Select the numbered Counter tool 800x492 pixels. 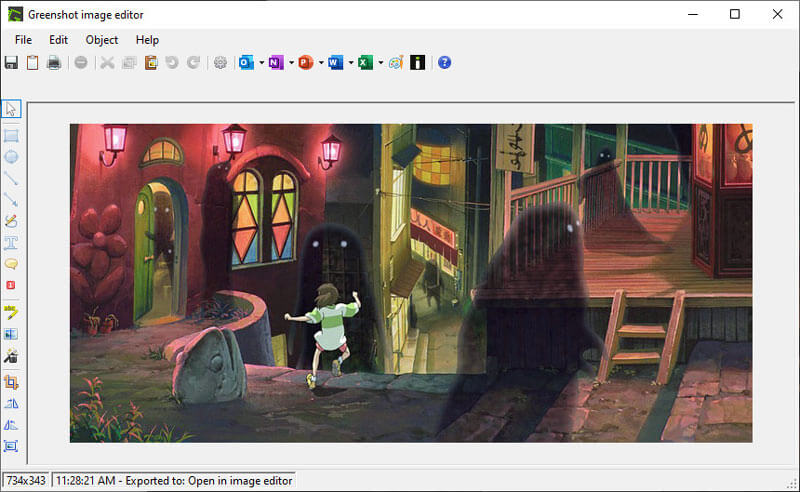pos(11,285)
